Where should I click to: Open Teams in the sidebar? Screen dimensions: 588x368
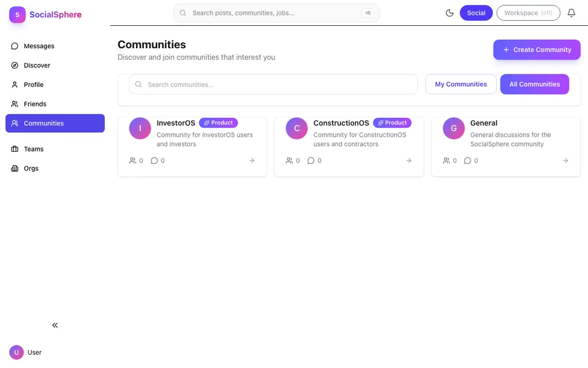coord(55,149)
